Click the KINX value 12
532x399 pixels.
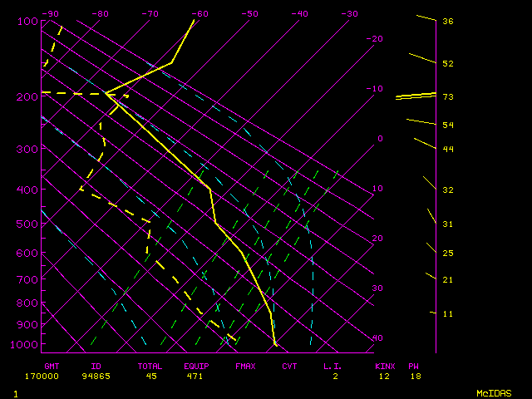(x=382, y=377)
